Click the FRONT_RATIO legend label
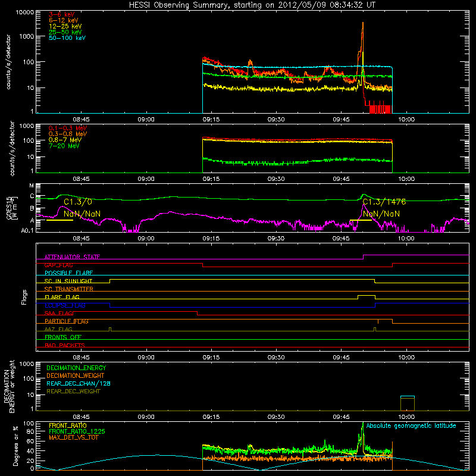The image size is (476, 476). click(68, 425)
